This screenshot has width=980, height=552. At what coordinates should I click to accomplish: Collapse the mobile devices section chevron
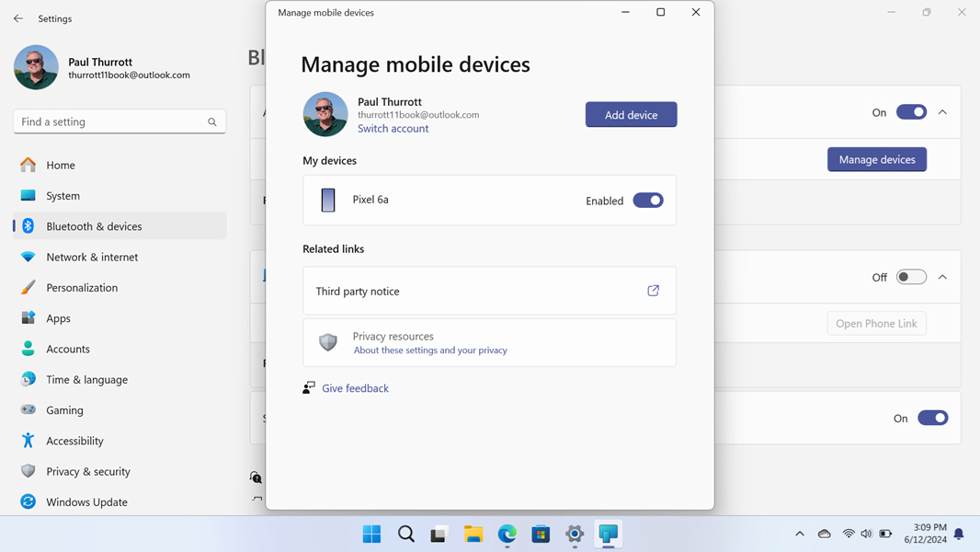click(942, 112)
